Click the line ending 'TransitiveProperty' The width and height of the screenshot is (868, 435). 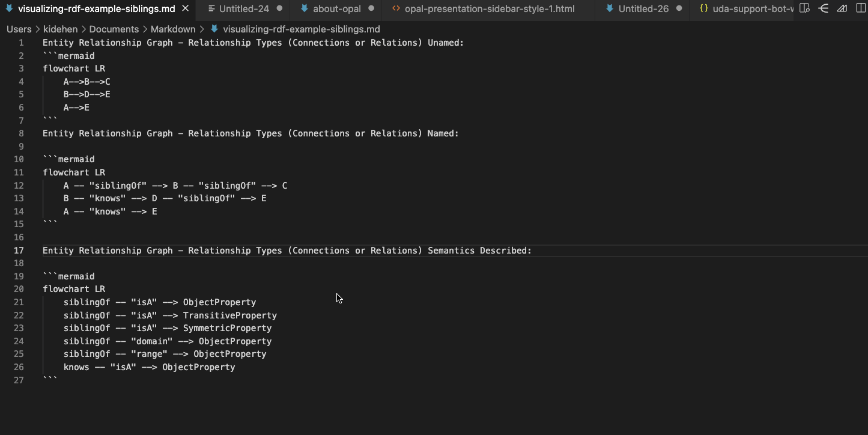(170, 315)
